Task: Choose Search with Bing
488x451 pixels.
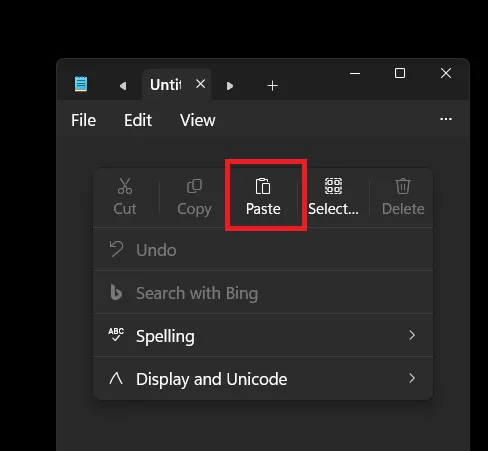Action: click(263, 293)
